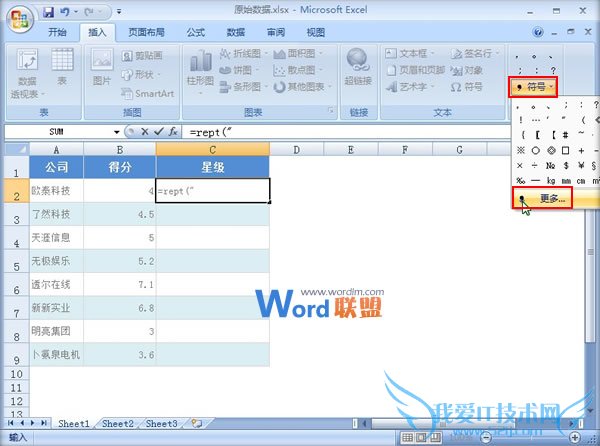Click the Ω 符号 symbol button

[x=466, y=87]
